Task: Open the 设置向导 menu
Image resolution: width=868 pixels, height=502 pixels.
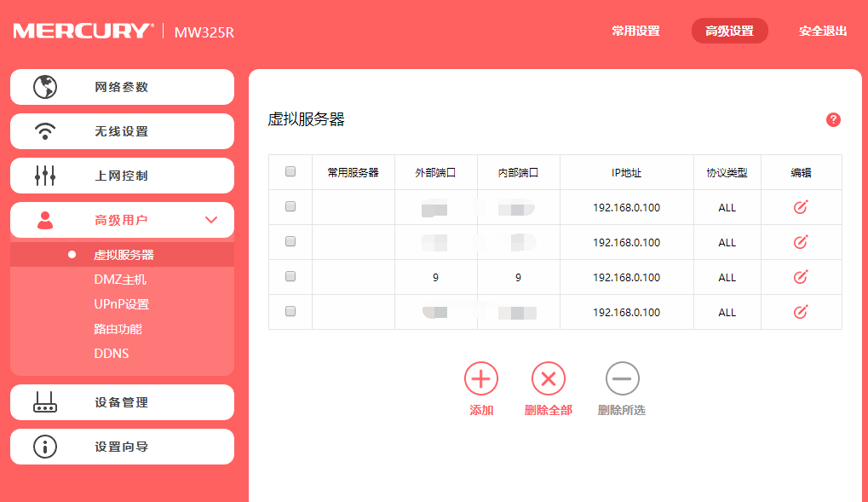Action: pyautogui.click(x=123, y=447)
